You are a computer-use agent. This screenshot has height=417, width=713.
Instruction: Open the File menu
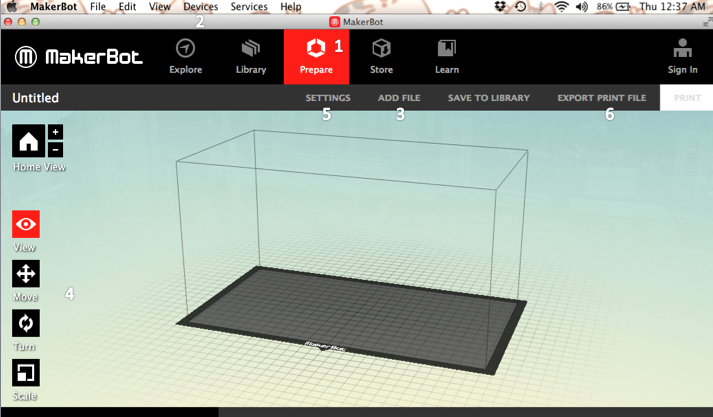tap(98, 7)
